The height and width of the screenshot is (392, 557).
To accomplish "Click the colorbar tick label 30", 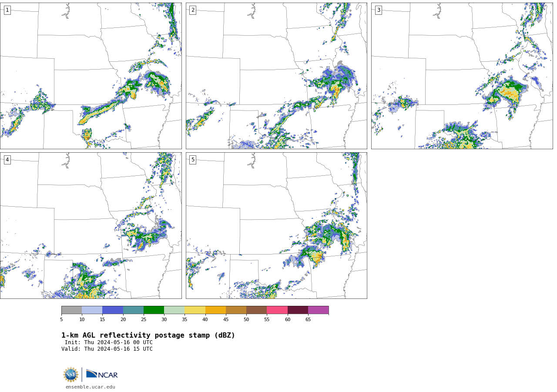I will tap(164, 320).
